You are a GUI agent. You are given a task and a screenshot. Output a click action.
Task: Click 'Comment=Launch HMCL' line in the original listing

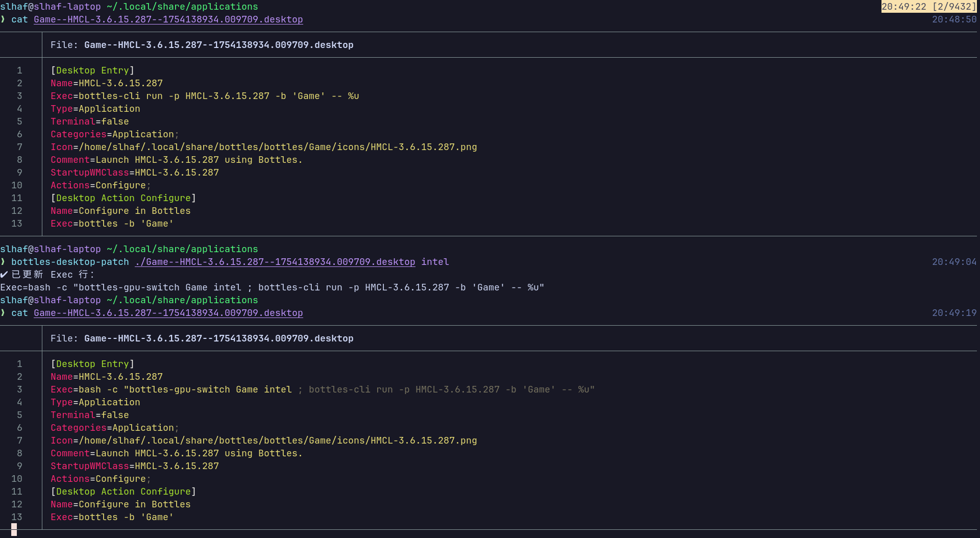point(177,160)
